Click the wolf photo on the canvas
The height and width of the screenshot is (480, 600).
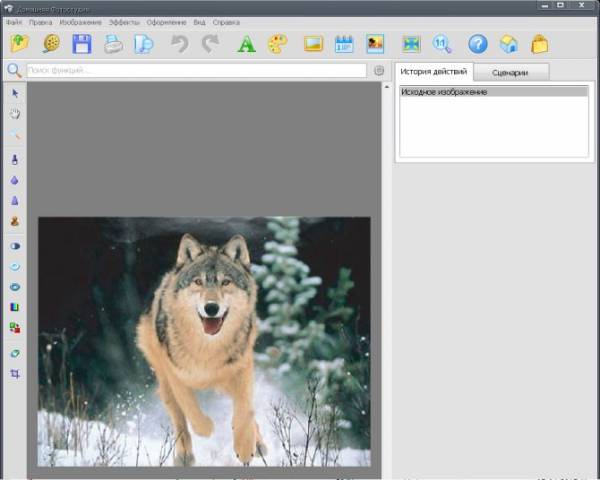204,341
